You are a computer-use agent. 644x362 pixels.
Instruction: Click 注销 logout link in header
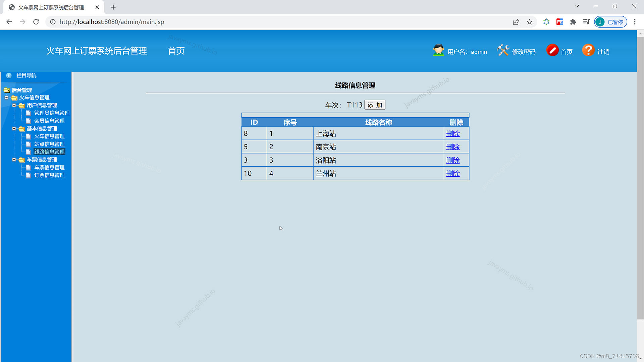pyautogui.click(x=603, y=52)
